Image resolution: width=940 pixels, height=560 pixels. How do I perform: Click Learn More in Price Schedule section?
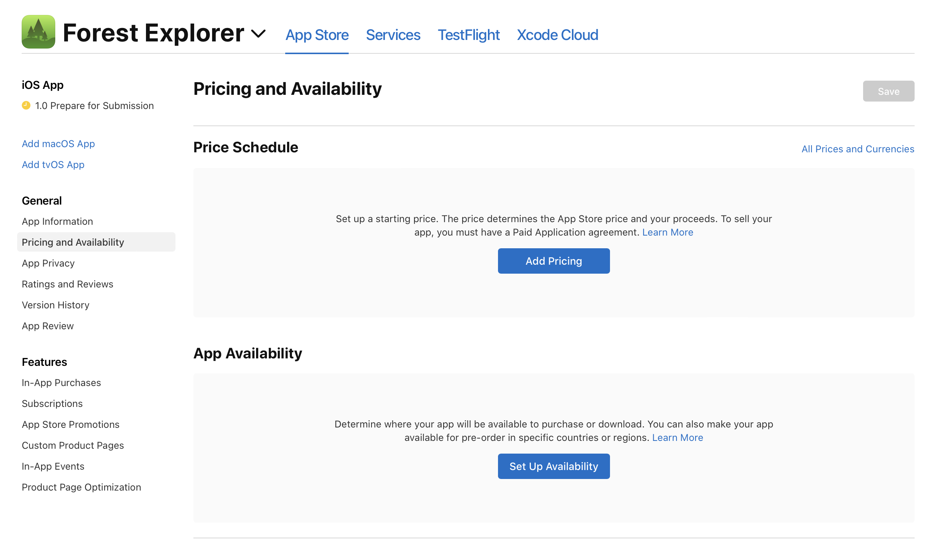click(x=667, y=232)
